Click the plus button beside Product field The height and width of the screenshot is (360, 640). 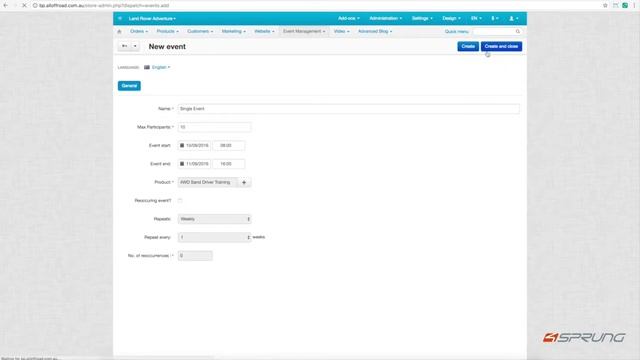(244, 182)
